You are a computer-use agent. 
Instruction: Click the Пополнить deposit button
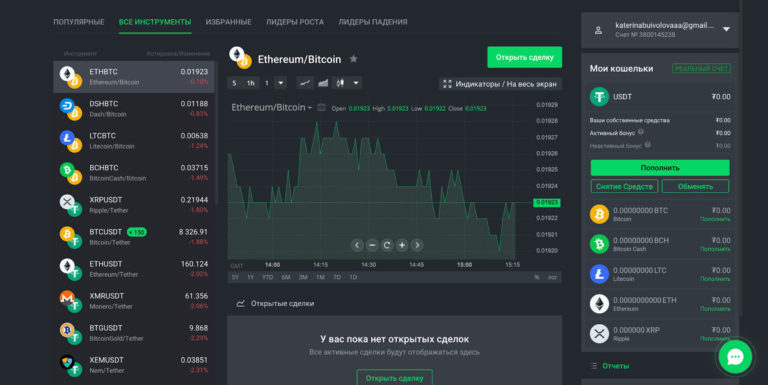pos(660,168)
